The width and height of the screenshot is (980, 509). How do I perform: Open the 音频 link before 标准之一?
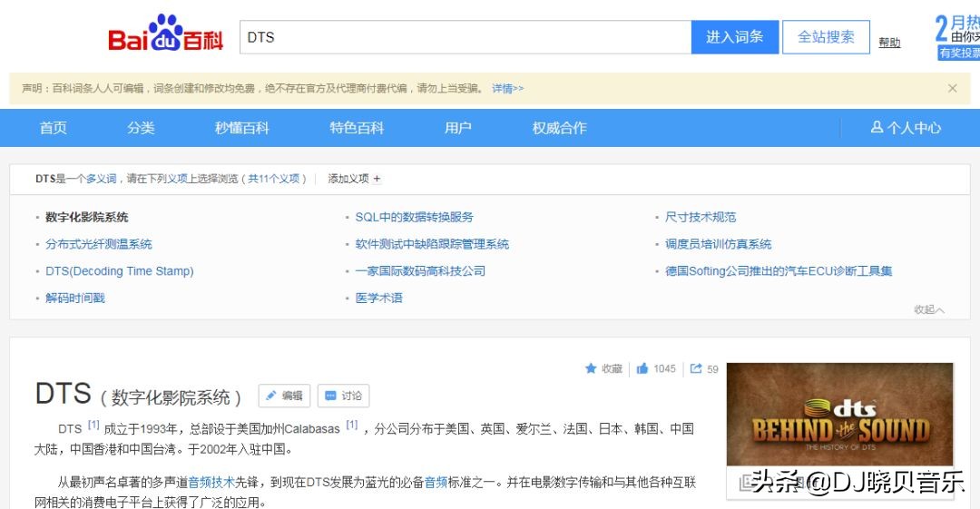(436, 482)
